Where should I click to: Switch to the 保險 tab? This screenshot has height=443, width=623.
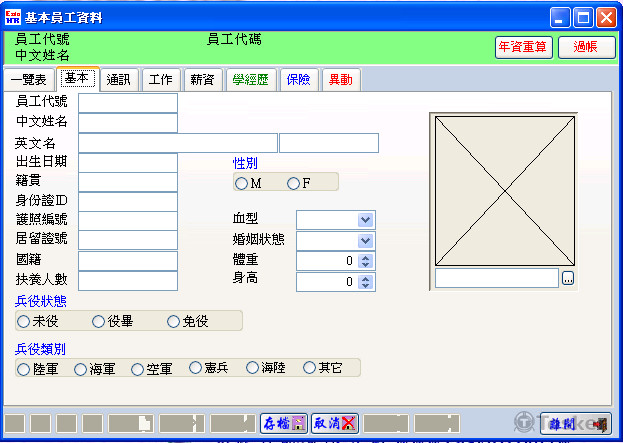[299, 80]
